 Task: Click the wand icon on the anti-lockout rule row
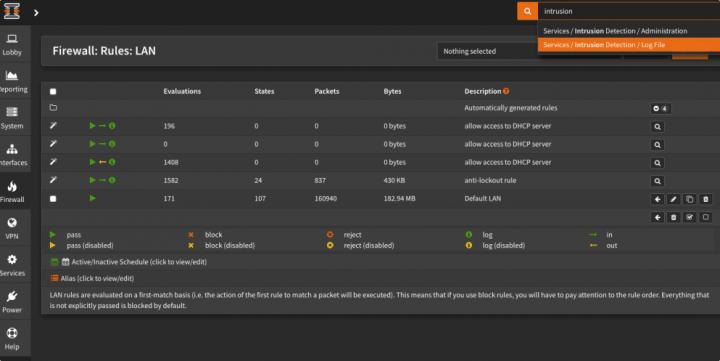(53, 180)
